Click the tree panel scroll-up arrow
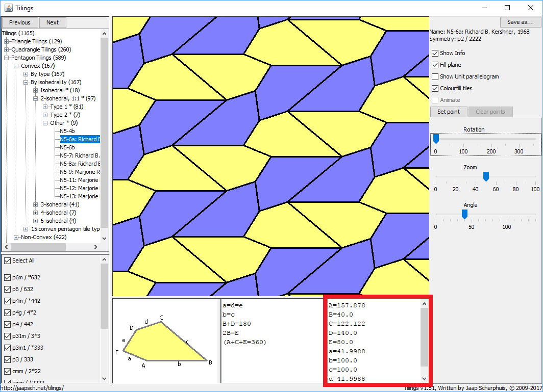This screenshot has width=543, height=392. coord(104,34)
